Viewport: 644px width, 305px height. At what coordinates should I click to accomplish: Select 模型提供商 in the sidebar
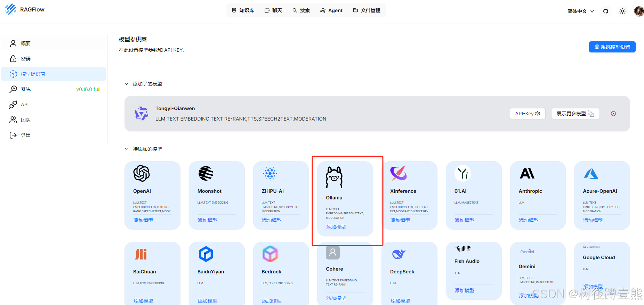click(x=54, y=74)
